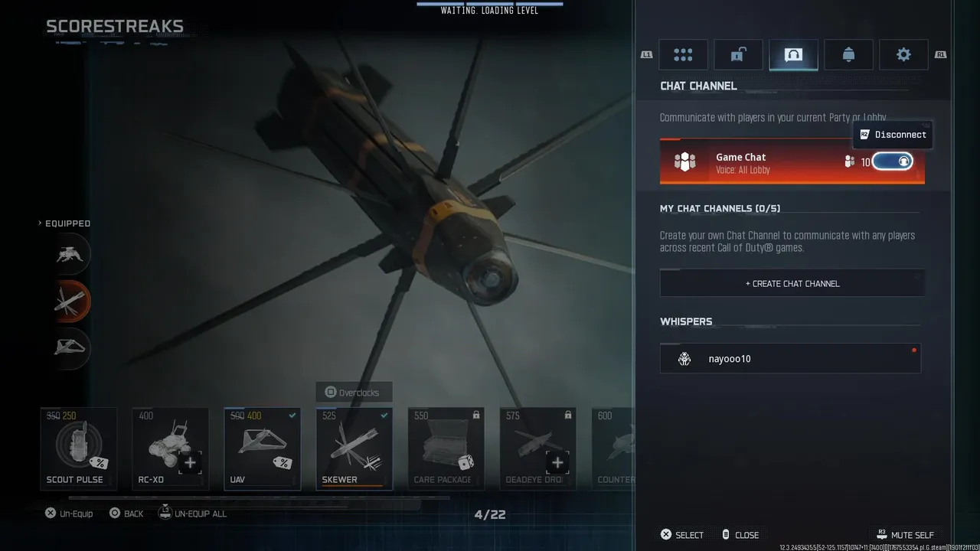This screenshot has height=551, width=980.
Task: Click the Back prompt
Action: 126,514
